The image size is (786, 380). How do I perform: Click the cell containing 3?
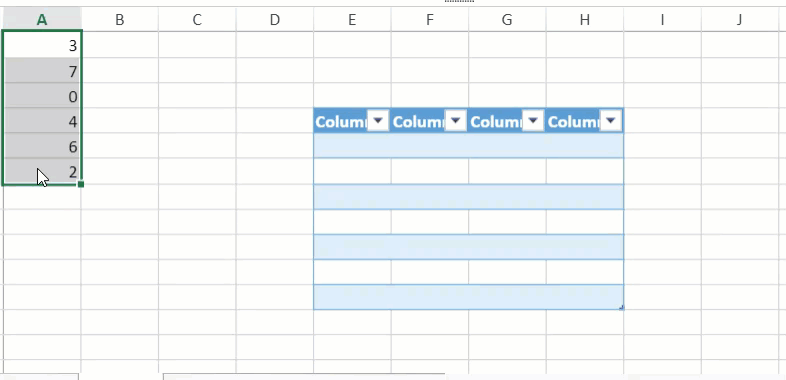click(x=42, y=45)
